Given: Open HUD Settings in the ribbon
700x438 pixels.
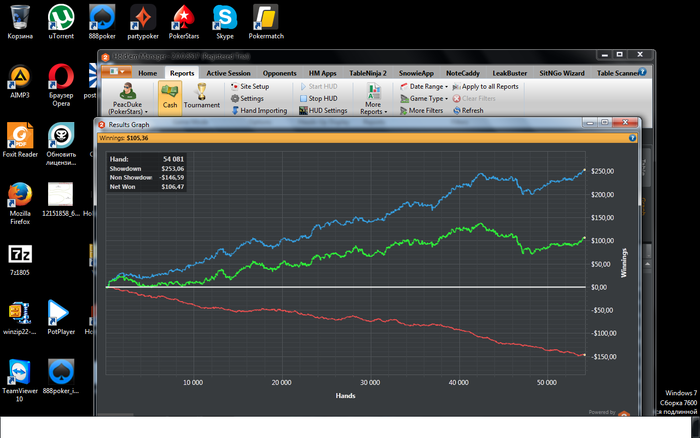Looking at the screenshot, I should (323, 110).
